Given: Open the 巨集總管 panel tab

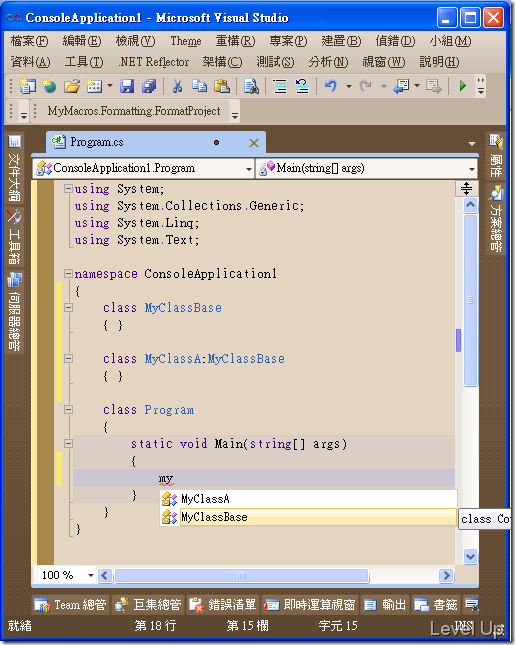Looking at the screenshot, I should tap(148, 605).
